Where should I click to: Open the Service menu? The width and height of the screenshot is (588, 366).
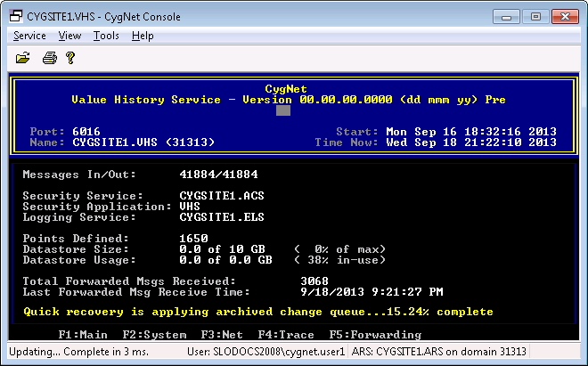[29, 36]
